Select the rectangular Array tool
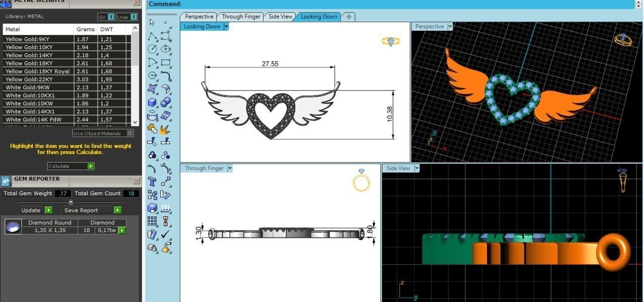This screenshot has width=644, height=302. pos(152,221)
